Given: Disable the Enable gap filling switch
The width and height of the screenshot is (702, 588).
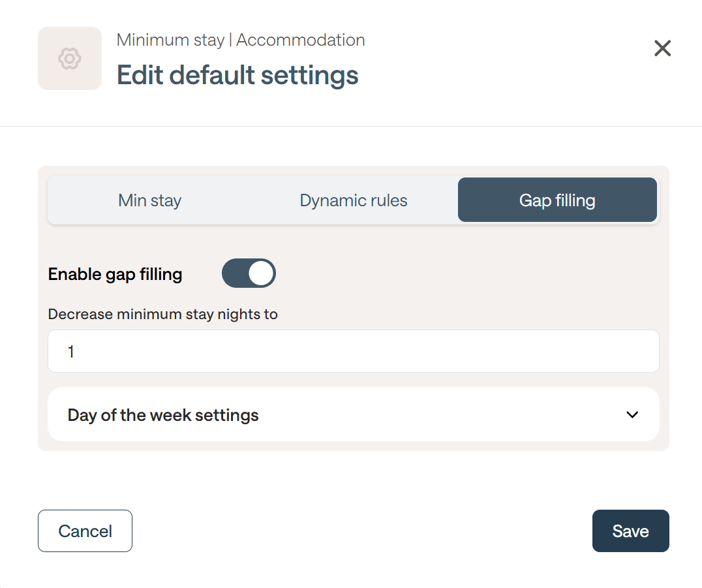Looking at the screenshot, I should click(249, 273).
